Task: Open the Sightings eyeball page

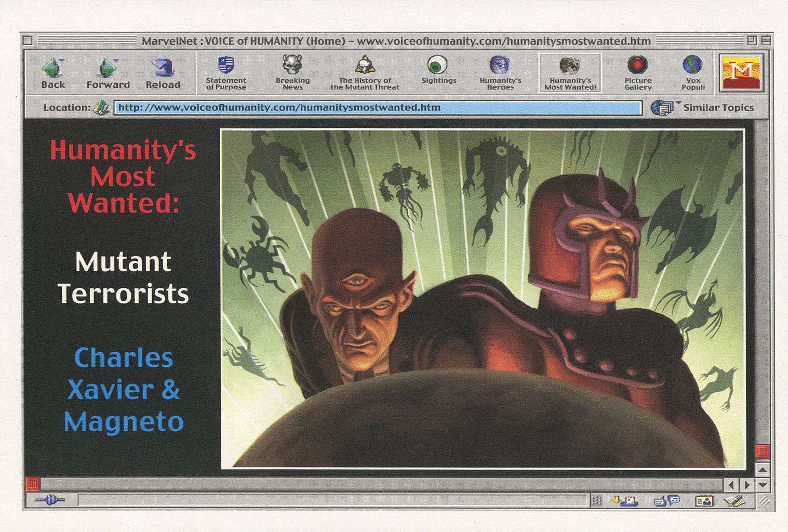Action: coord(438,70)
